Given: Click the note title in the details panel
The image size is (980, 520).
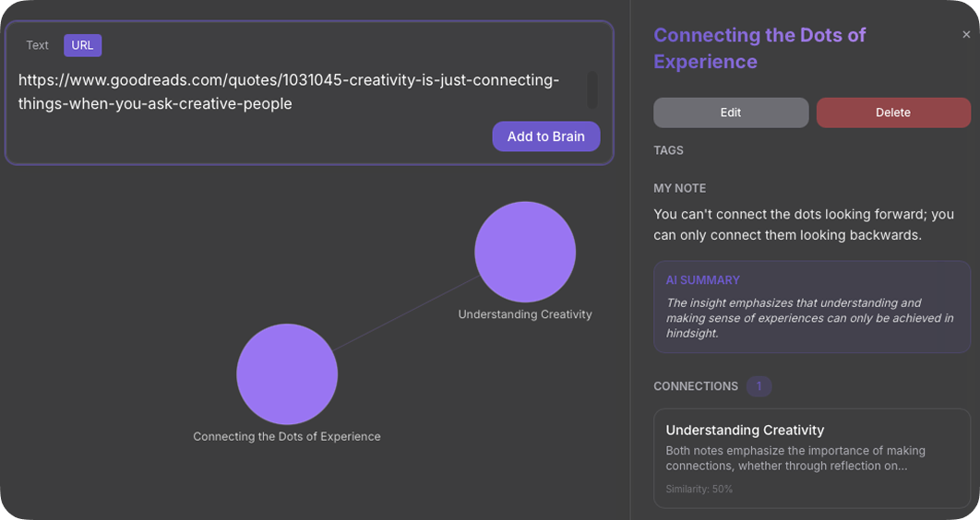Looking at the screenshot, I should coord(759,48).
